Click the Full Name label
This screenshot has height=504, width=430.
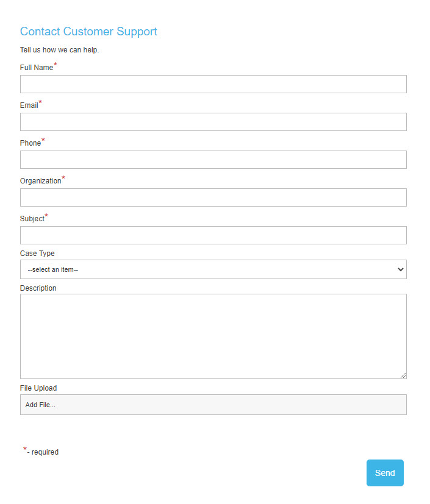pos(37,68)
